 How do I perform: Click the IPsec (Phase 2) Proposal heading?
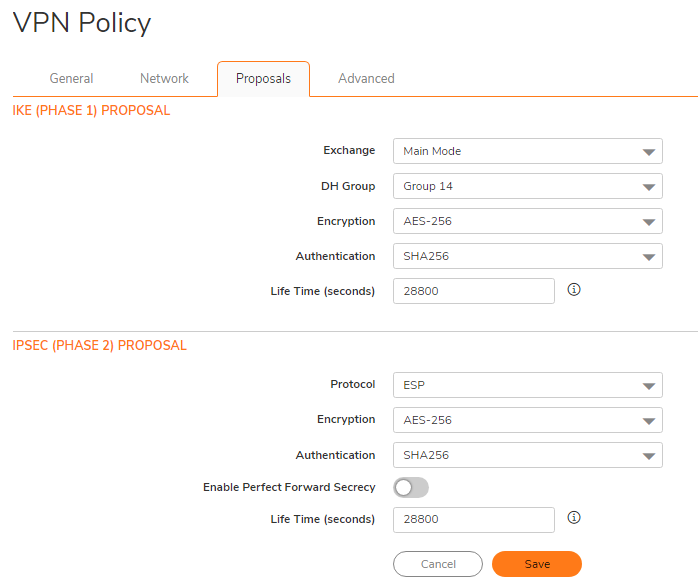[x=99, y=345]
